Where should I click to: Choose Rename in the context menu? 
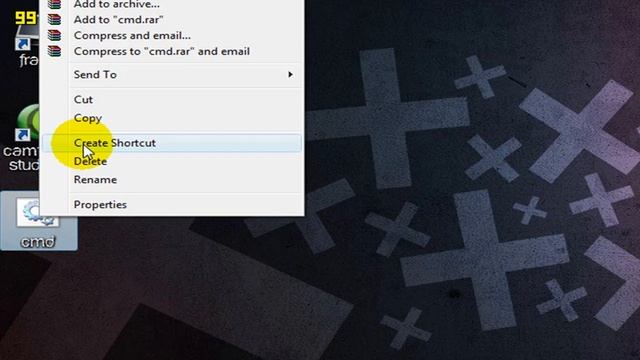click(x=172, y=180)
